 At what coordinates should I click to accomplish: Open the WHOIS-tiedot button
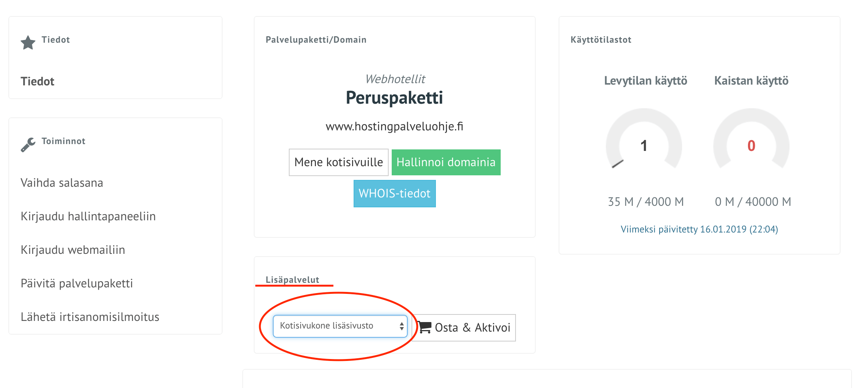pos(394,194)
